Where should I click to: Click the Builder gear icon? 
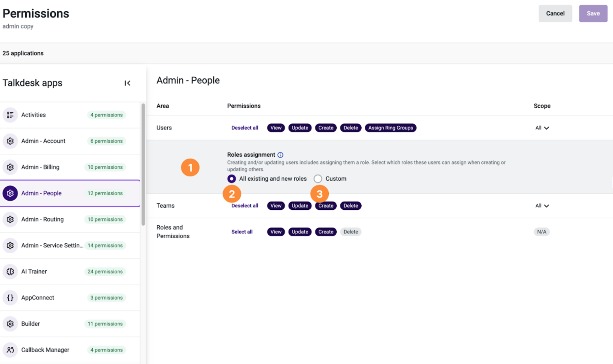coord(10,324)
